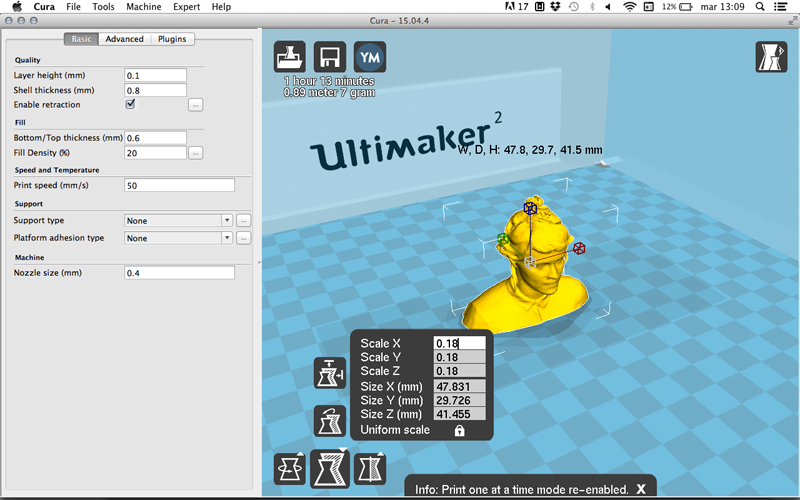Open the Cura application menu

[44, 7]
